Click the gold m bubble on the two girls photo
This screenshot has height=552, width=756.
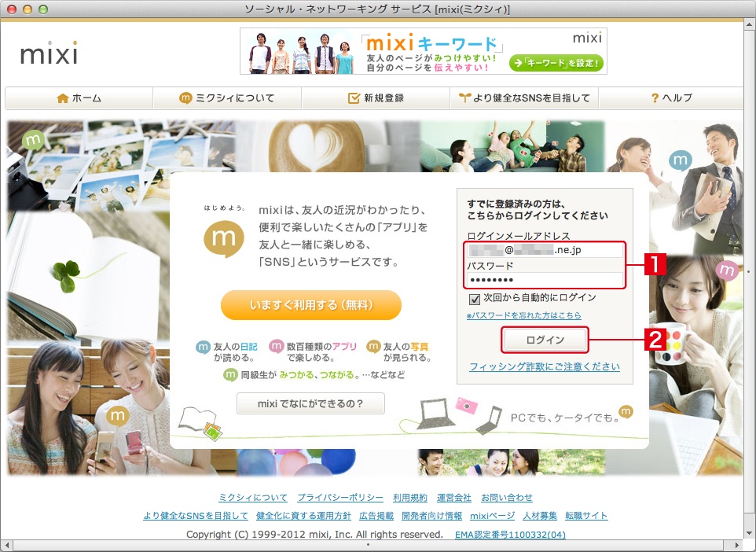pos(118,415)
